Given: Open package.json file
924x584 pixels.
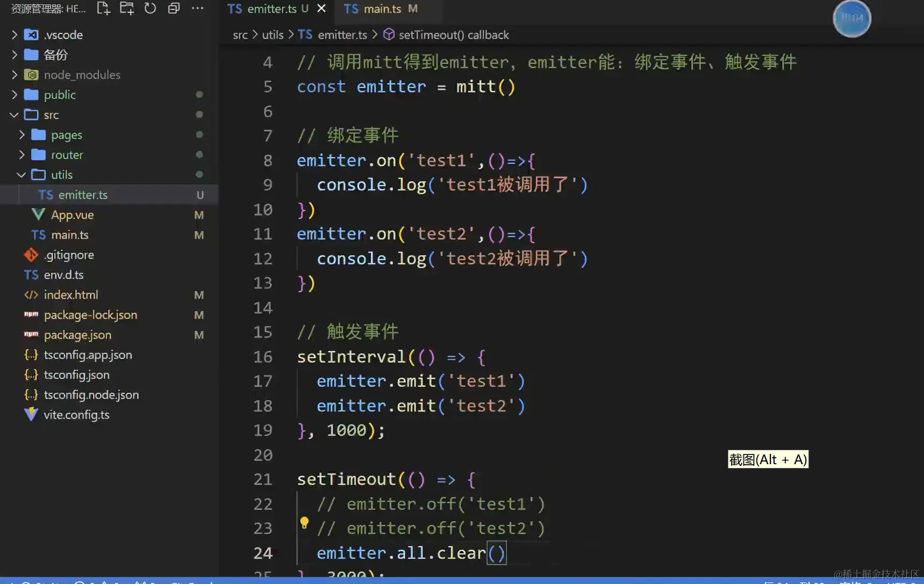Looking at the screenshot, I should [x=109, y=335].
